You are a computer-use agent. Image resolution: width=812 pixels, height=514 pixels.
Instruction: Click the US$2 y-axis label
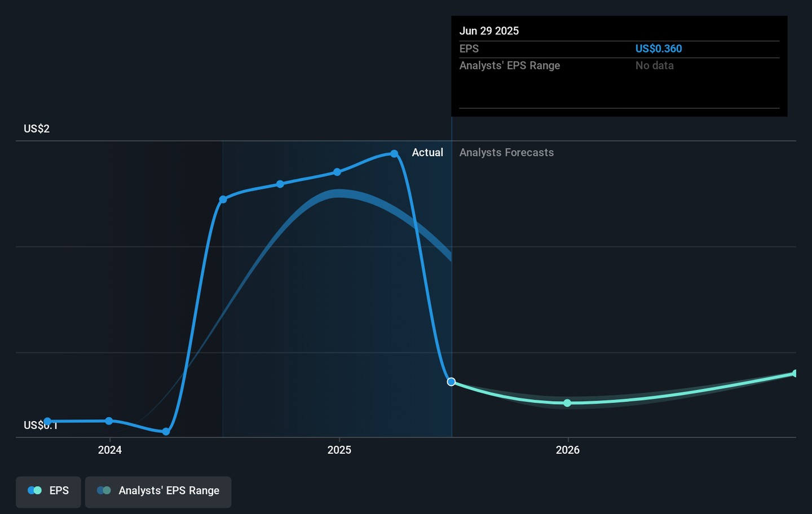[37, 129]
